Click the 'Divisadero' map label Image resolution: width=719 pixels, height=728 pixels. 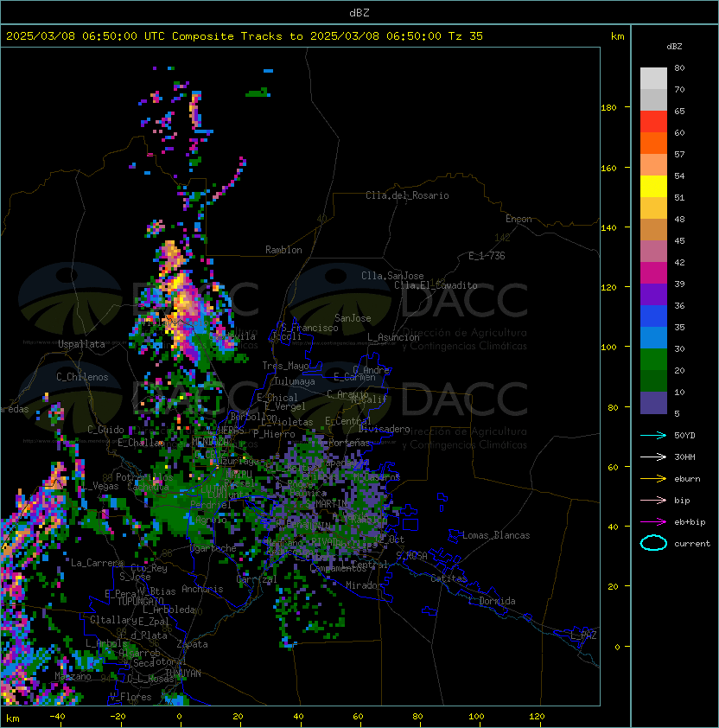coord(385,429)
